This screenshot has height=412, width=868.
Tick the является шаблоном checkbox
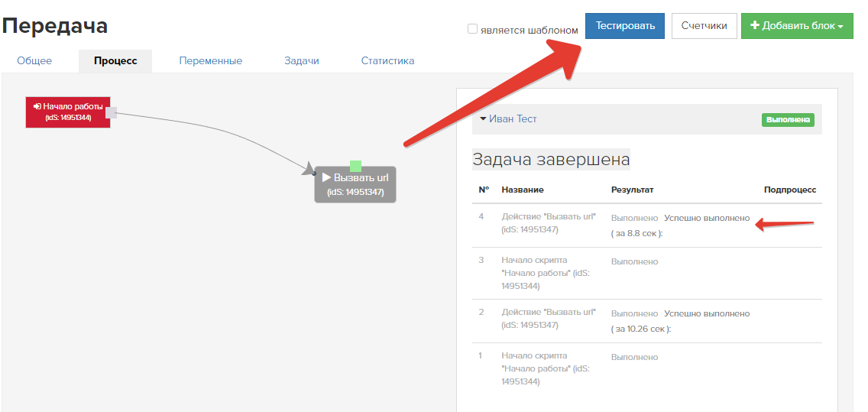(472, 29)
